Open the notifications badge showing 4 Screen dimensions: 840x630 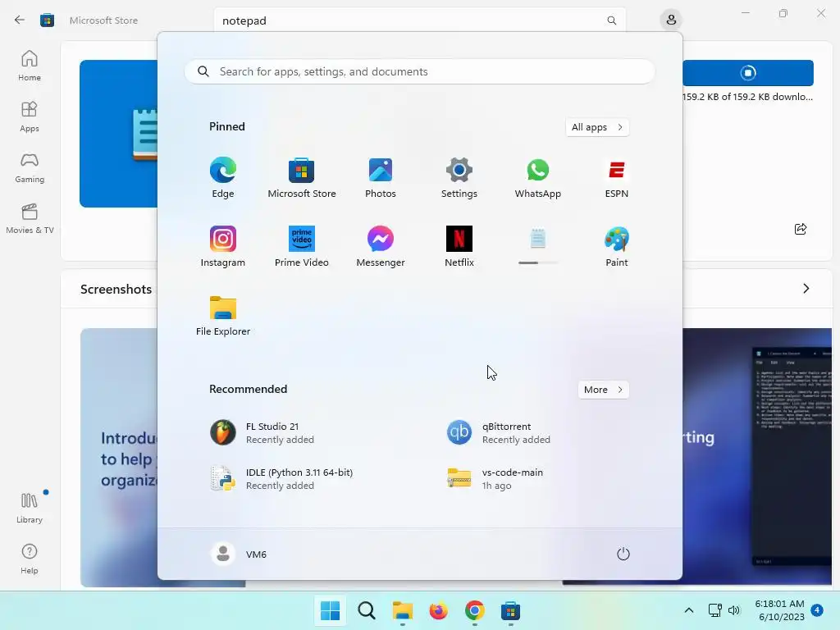click(817, 609)
